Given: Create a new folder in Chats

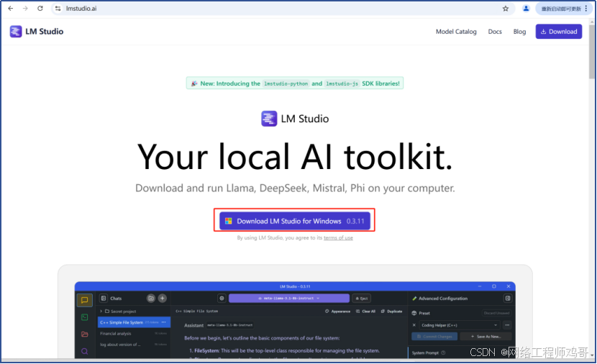Looking at the screenshot, I should [151, 298].
